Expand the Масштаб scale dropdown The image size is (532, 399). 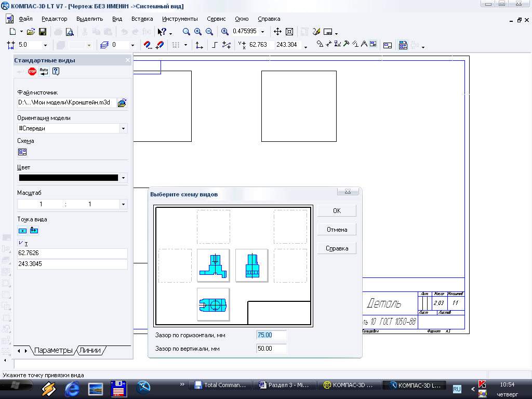click(123, 204)
